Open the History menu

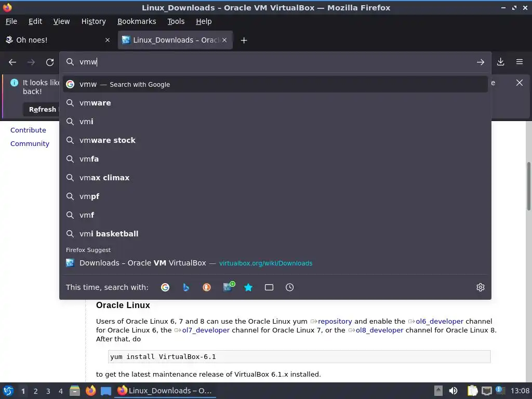pos(94,21)
